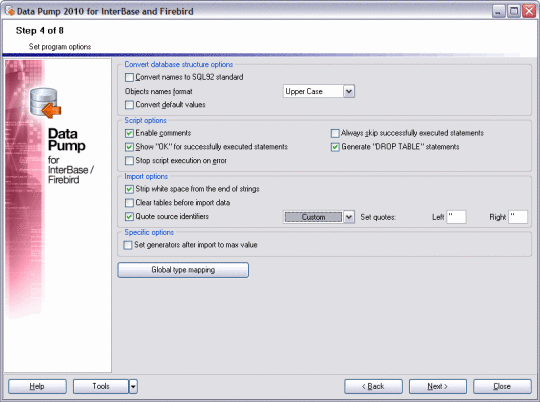The height and width of the screenshot is (402, 540).
Task: Click the Left quote input field
Action: coord(456,217)
